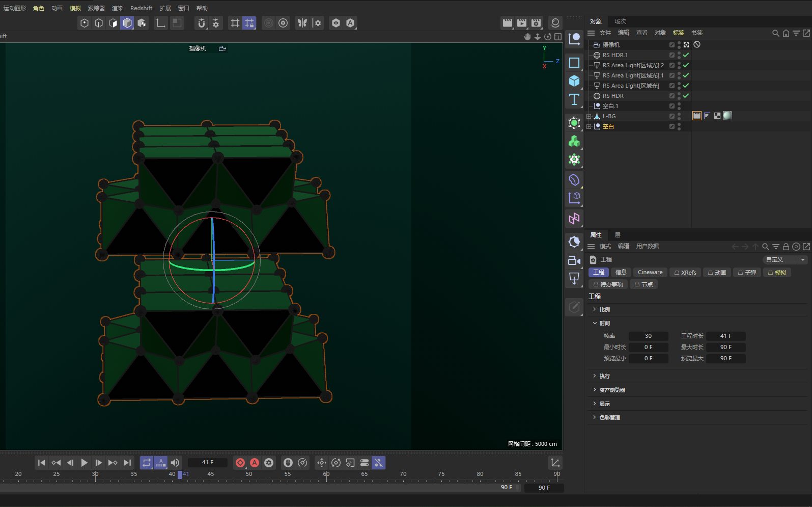Toggle sound playback speaker button
This screenshot has width=812, height=507.
(x=175, y=463)
